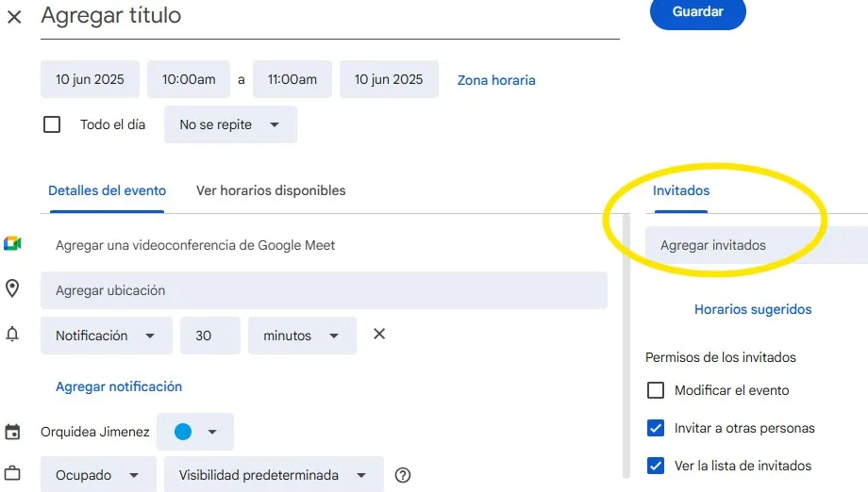Screen dimensions: 868x492
Task: Click the details panel vertical scrollbar
Action: coord(626,346)
